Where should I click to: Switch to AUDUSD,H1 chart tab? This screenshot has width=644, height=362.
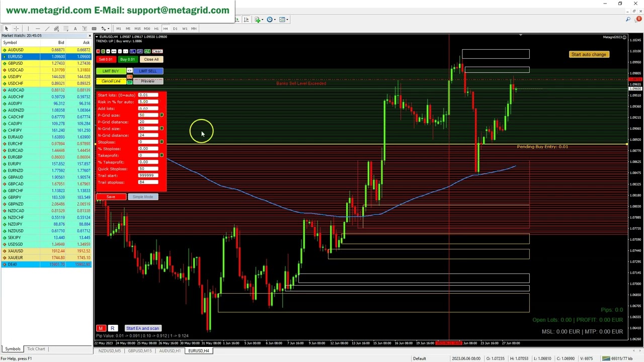click(x=170, y=351)
